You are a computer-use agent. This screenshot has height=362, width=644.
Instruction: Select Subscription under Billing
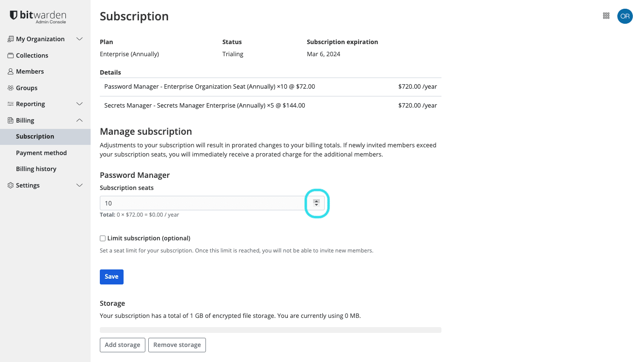pyautogui.click(x=45, y=137)
